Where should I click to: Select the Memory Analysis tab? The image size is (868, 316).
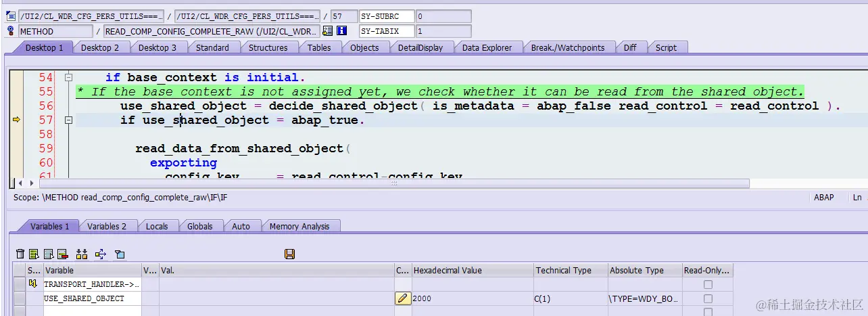coord(299,226)
